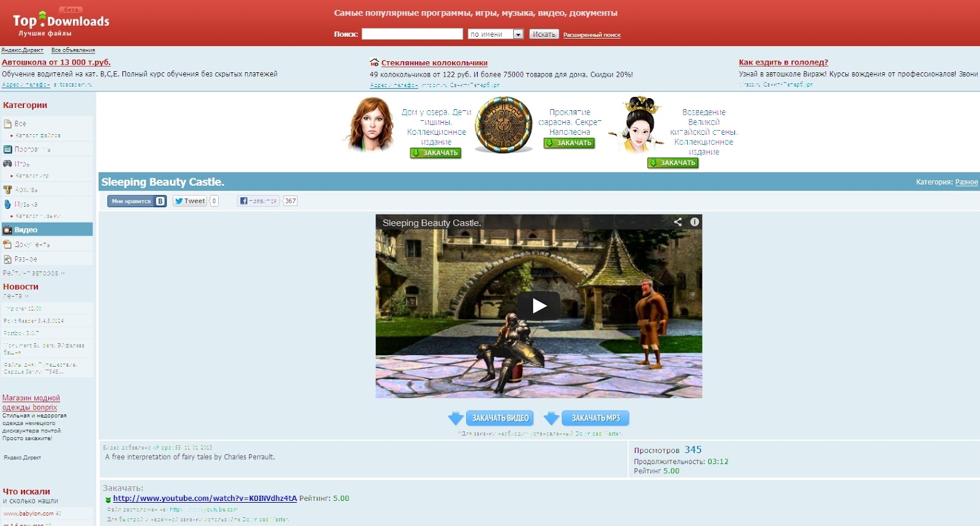Open the 'Как ездить в гололед?' ad
Viewport: 980px width, 526px height.
(x=783, y=63)
